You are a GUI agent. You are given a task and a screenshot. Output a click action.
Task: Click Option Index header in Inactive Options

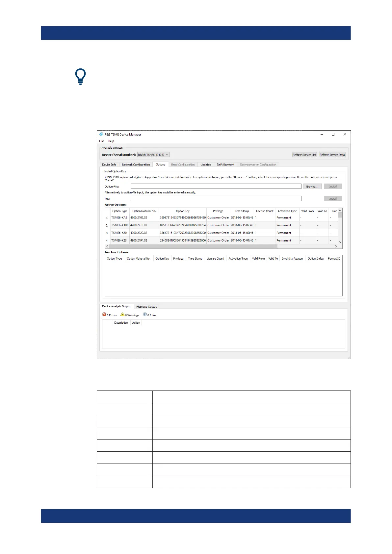coord(316,259)
